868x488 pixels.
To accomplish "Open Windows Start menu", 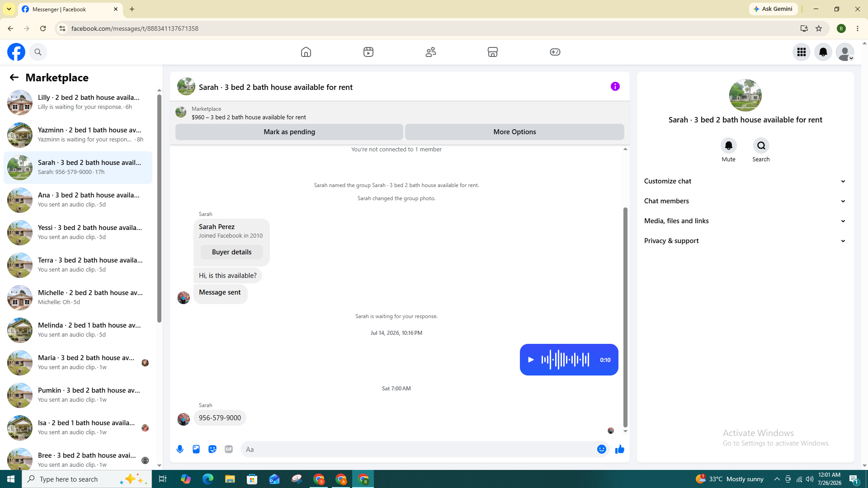I will coord(11,479).
